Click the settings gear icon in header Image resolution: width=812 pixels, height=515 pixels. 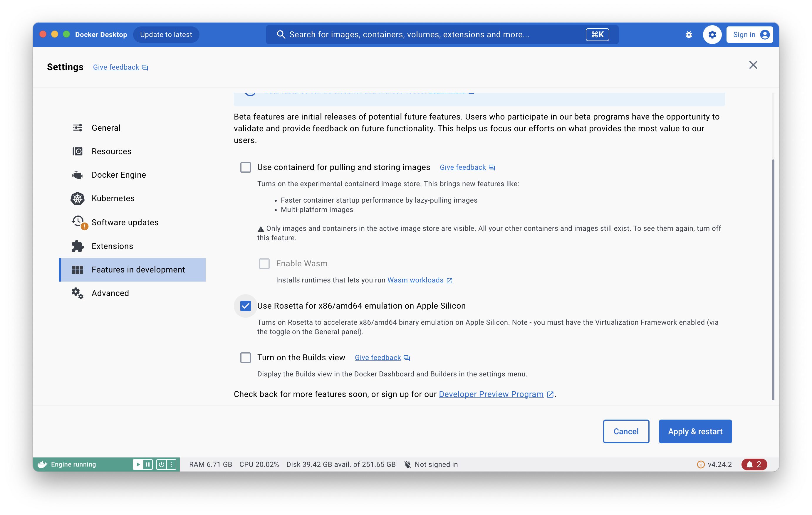(x=712, y=34)
